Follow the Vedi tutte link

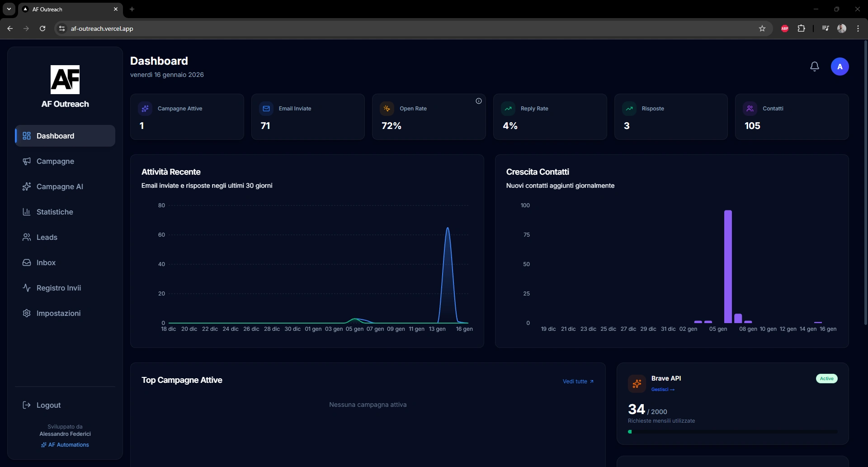point(578,381)
